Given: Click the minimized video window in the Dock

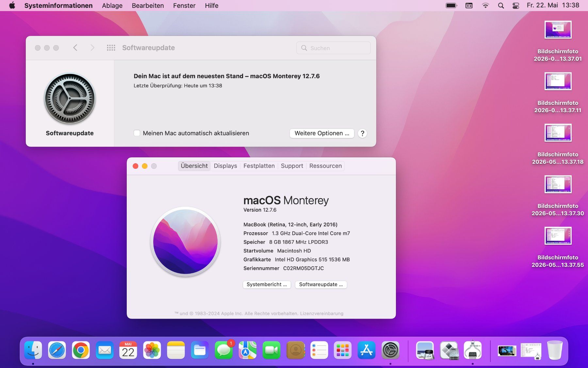Looking at the screenshot, I should tap(507, 351).
